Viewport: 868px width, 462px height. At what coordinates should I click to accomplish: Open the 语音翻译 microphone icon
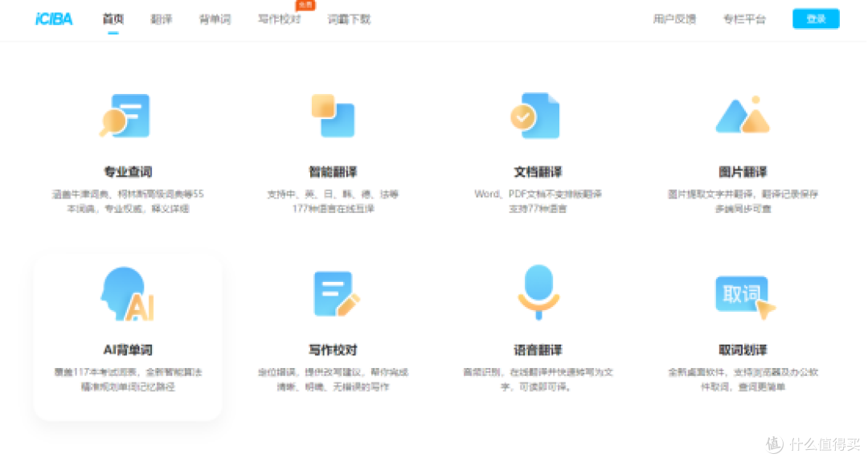538,292
